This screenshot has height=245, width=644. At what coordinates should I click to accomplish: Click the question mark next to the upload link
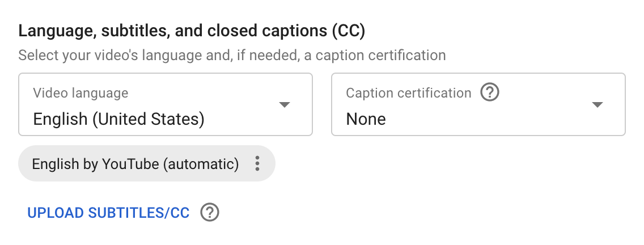pos(209,213)
